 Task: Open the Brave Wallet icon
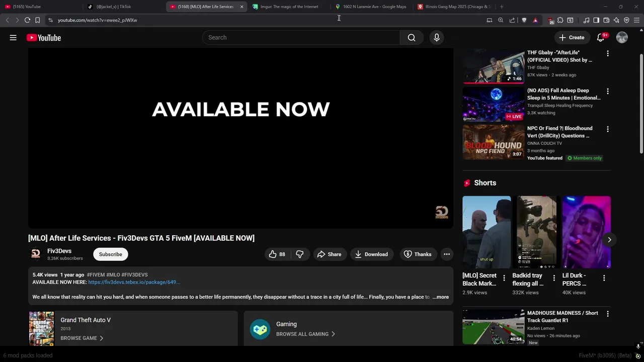[x=606, y=20]
